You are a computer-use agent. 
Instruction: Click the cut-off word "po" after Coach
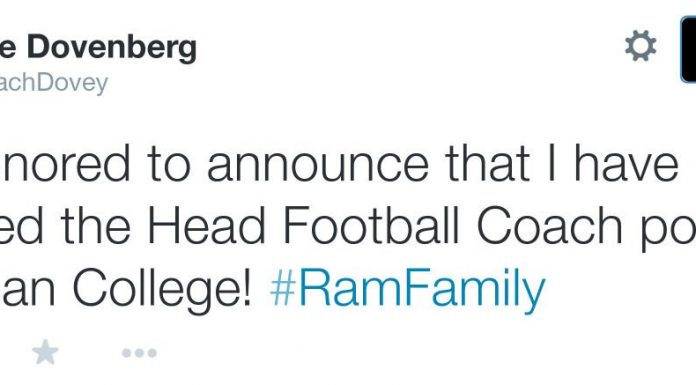click(668, 230)
